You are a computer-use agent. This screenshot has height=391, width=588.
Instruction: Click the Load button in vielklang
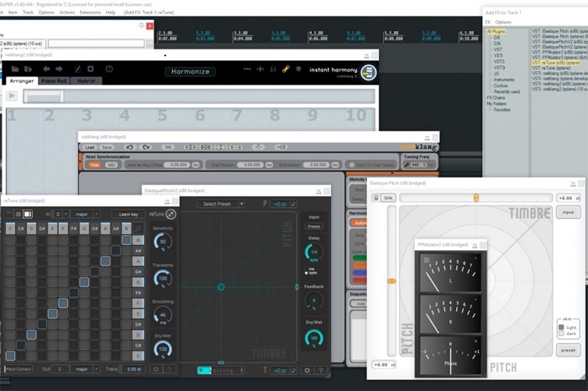90,147
